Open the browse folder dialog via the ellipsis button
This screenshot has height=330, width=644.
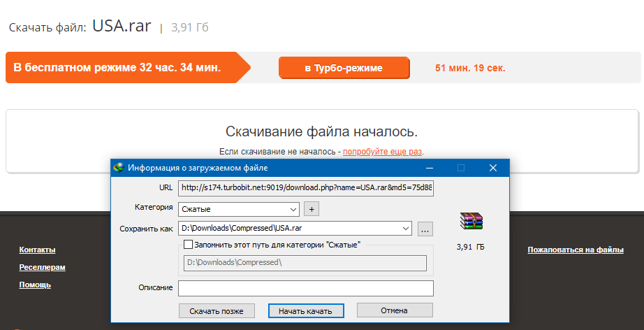(425, 229)
